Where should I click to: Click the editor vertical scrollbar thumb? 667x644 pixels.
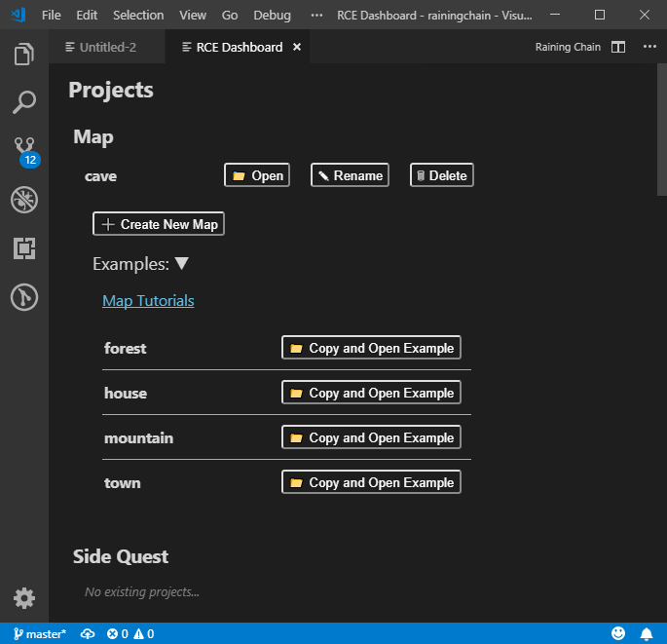tap(662, 130)
